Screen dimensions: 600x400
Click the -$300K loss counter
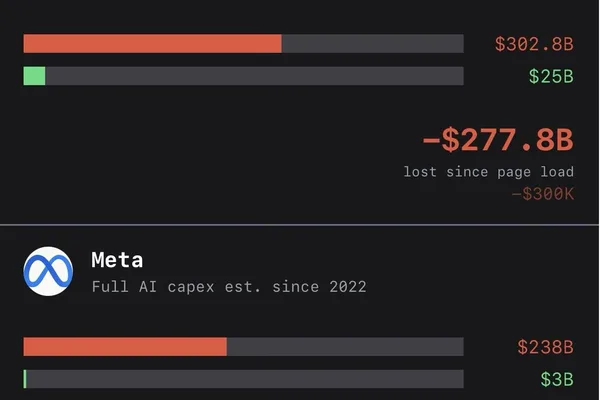coord(543,194)
